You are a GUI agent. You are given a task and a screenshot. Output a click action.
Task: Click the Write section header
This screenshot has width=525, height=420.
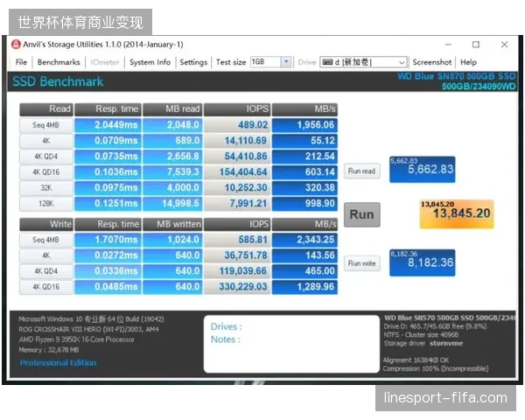[46, 224]
